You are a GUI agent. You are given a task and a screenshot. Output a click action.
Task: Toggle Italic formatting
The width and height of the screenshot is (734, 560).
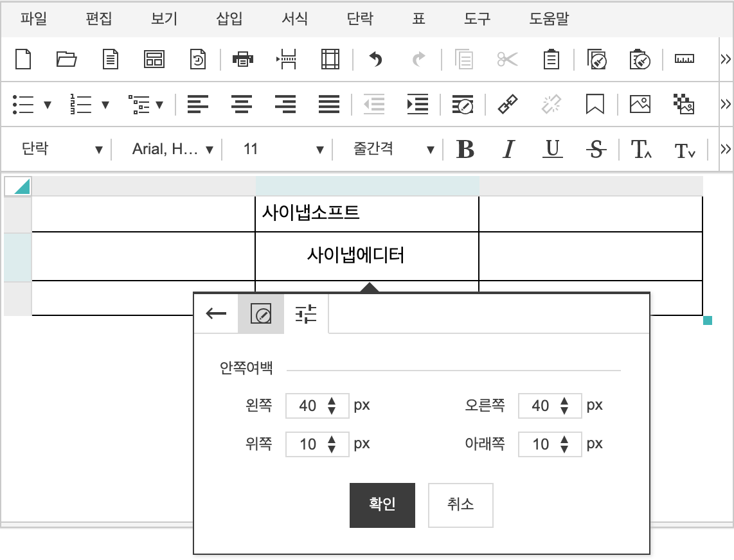[508, 150]
